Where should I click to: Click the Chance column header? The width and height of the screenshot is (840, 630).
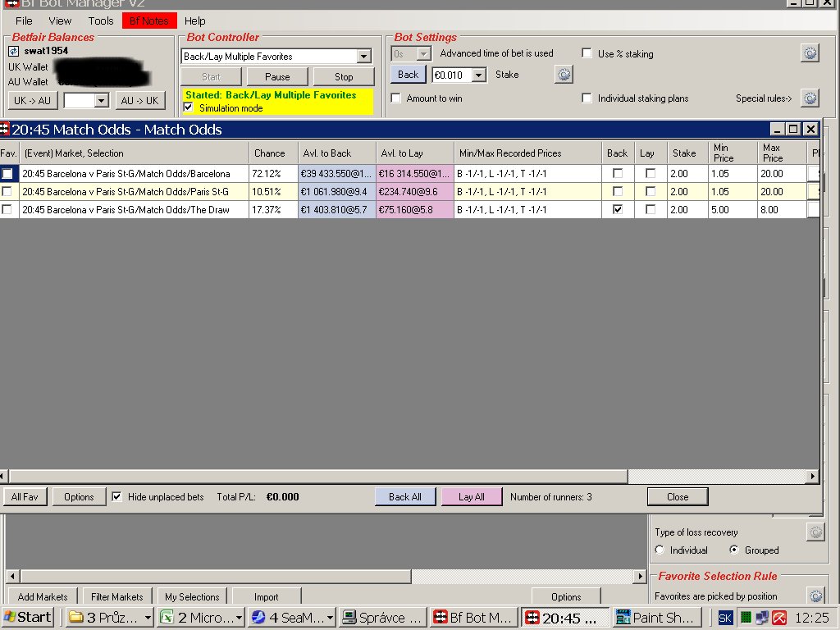click(272, 153)
